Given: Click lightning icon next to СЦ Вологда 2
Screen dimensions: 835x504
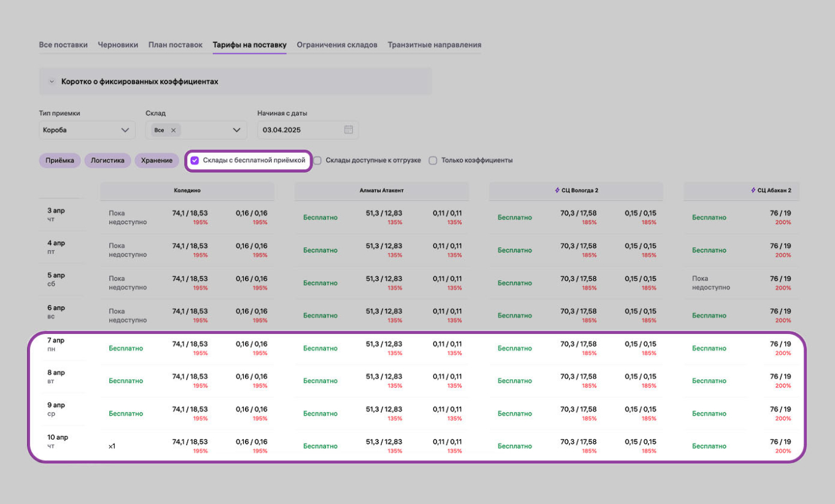Looking at the screenshot, I should point(557,190).
